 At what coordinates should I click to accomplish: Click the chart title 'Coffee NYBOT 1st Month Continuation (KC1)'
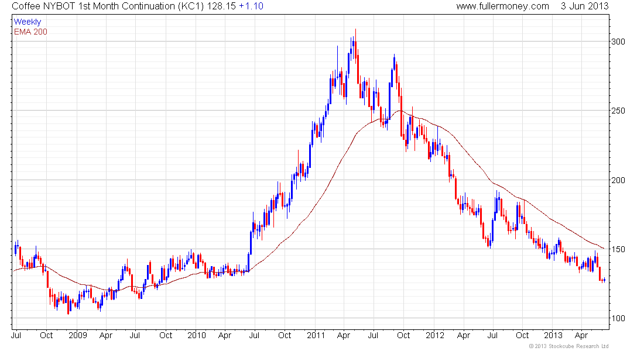coord(108,6)
